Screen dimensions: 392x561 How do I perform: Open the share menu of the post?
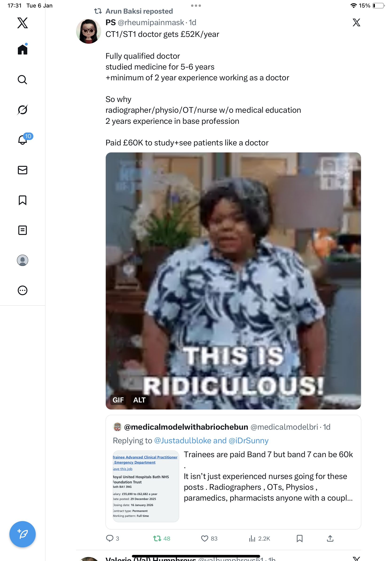[330, 538]
